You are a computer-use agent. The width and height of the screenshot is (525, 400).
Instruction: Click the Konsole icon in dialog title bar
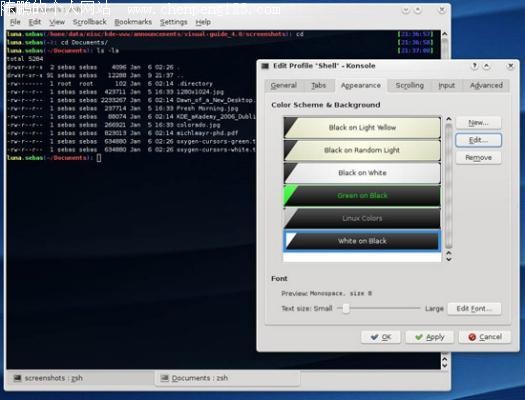[x=265, y=66]
